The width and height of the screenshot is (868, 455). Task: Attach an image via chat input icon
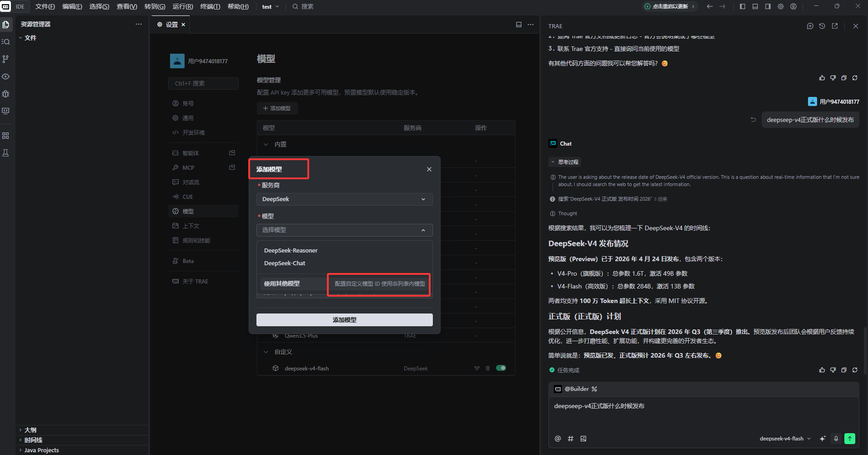(x=583, y=439)
